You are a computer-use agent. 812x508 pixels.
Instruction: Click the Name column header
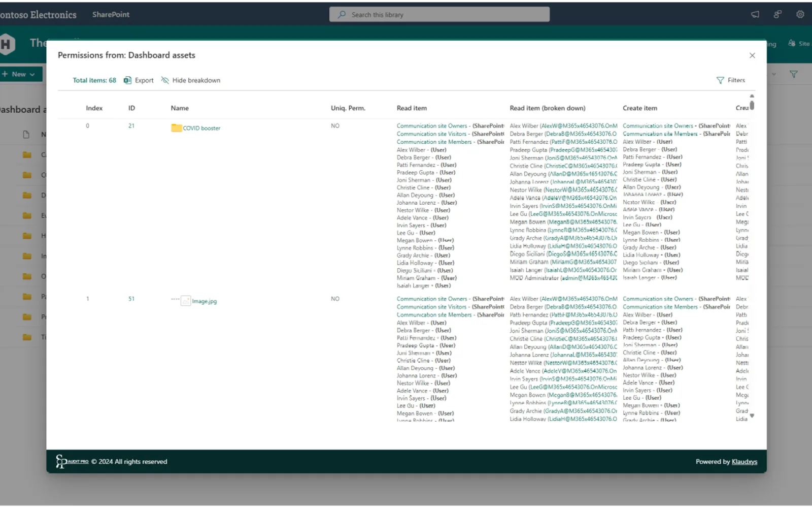tap(180, 108)
